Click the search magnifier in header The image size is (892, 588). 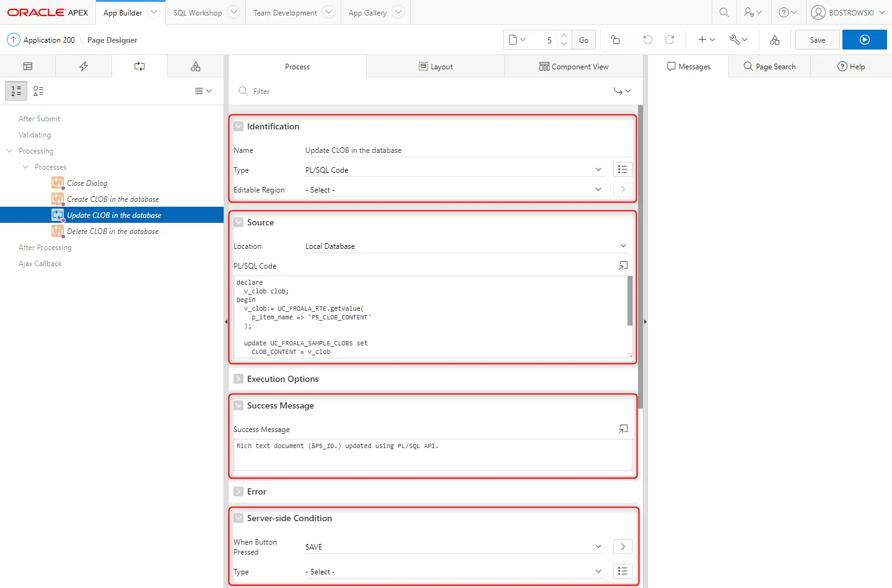pos(724,12)
